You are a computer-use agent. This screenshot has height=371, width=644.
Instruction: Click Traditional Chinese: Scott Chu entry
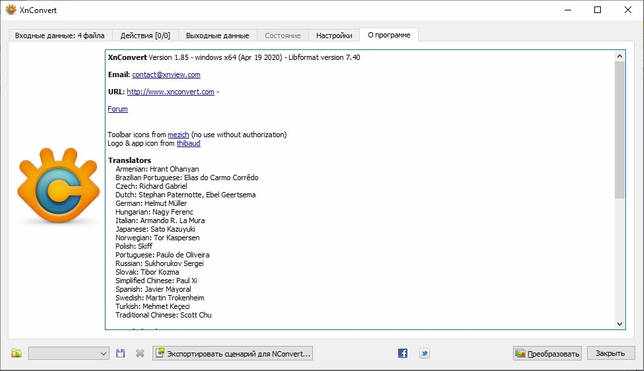163,315
